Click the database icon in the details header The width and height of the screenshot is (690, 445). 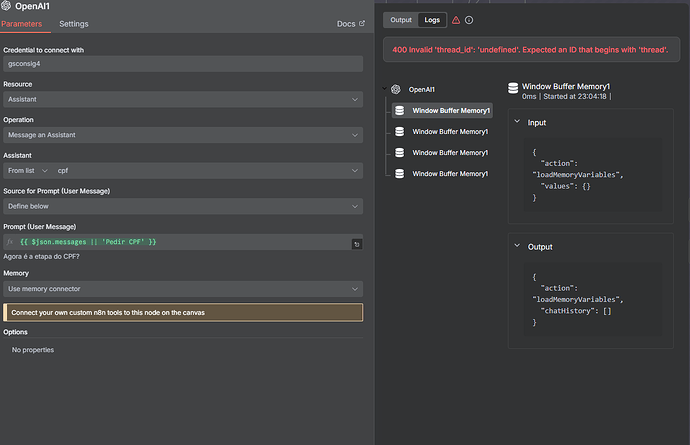513,88
